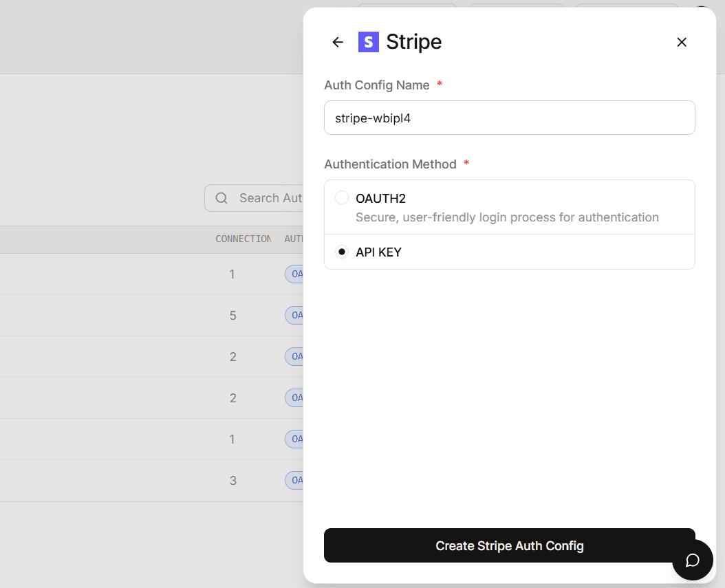Click Create Stripe Auth Config button
The width and height of the screenshot is (725, 588).
point(510,545)
